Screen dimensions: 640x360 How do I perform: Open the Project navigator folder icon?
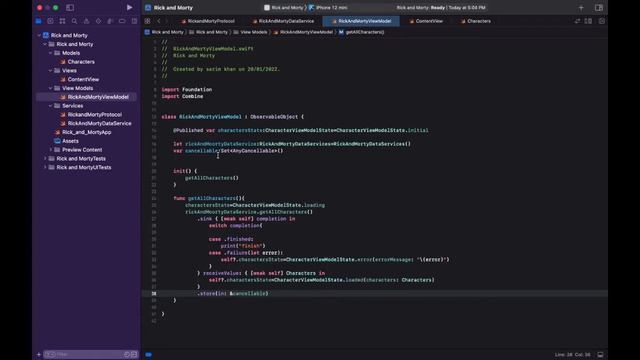click(x=38, y=21)
